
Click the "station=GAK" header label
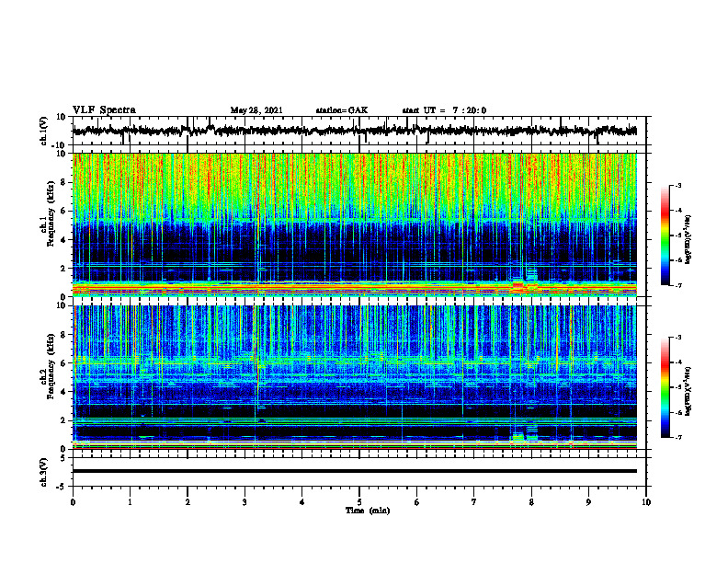pyautogui.click(x=342, y=110)
